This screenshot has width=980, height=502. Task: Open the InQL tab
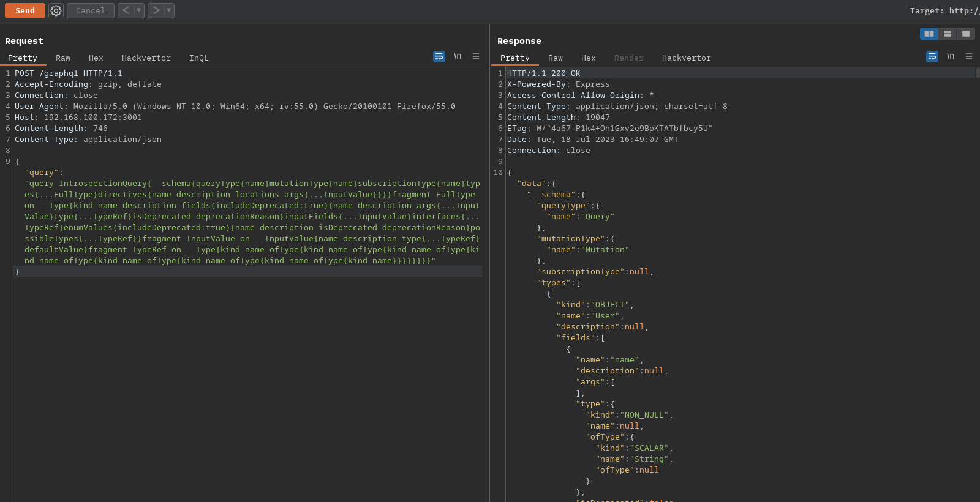199,58
